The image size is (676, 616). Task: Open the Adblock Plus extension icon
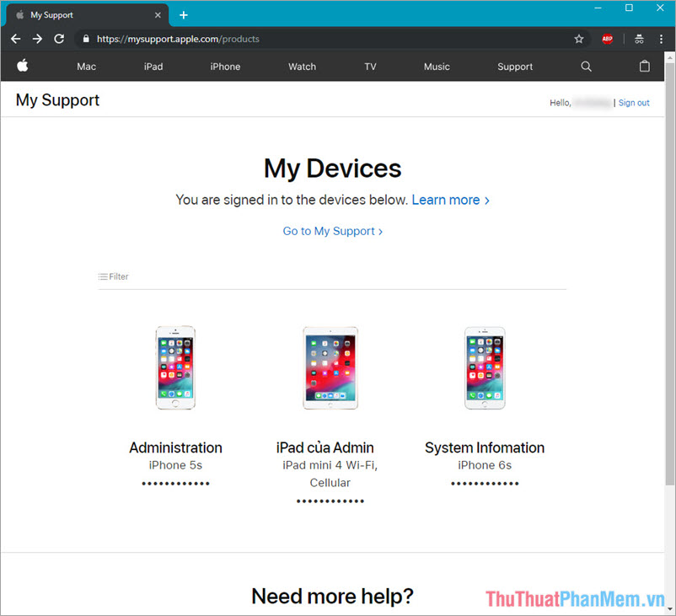(608, 38)
